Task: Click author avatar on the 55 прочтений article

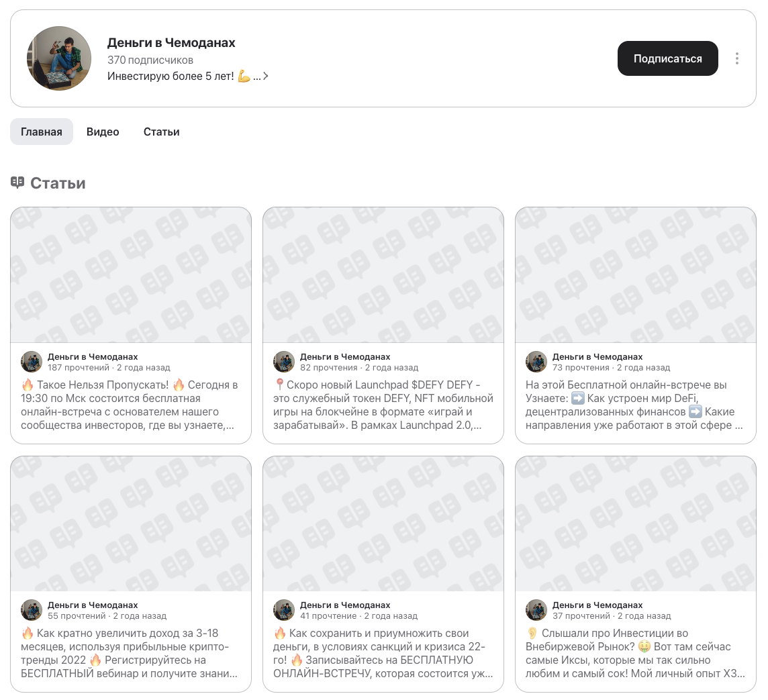Action: pyautogui.click(x=32, y=610)
